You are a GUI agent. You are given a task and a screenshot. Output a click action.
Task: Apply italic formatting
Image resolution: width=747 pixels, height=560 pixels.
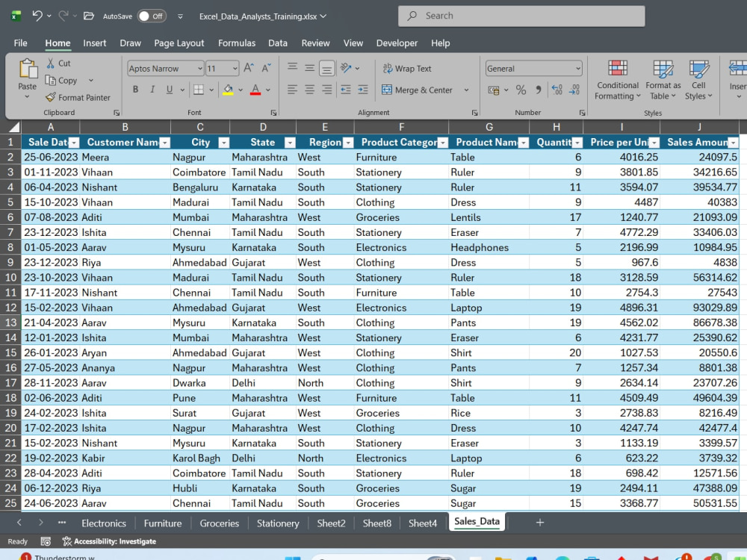tap(152, 90)
